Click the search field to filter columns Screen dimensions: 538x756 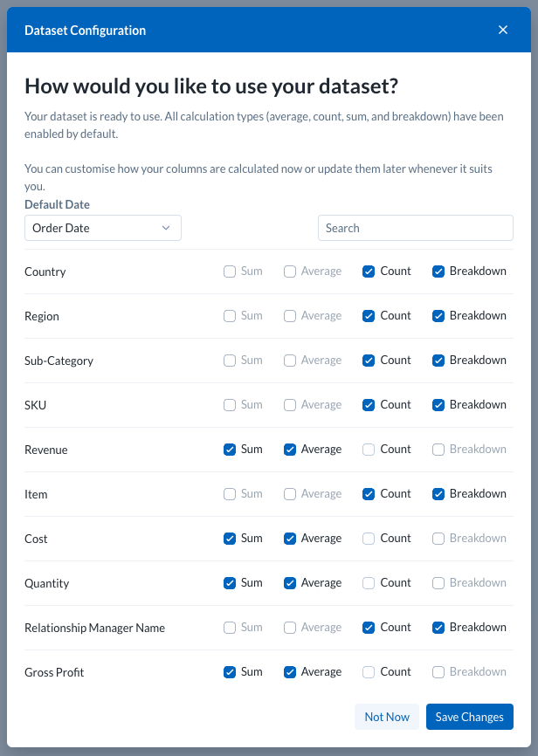416,227
